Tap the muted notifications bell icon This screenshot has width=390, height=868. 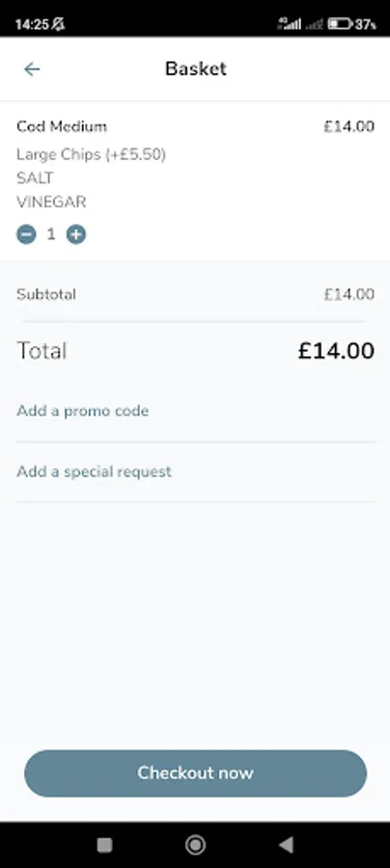58,24
